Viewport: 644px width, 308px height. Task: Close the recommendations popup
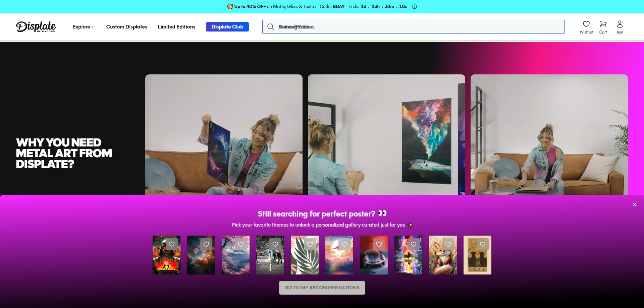[635, 204]
